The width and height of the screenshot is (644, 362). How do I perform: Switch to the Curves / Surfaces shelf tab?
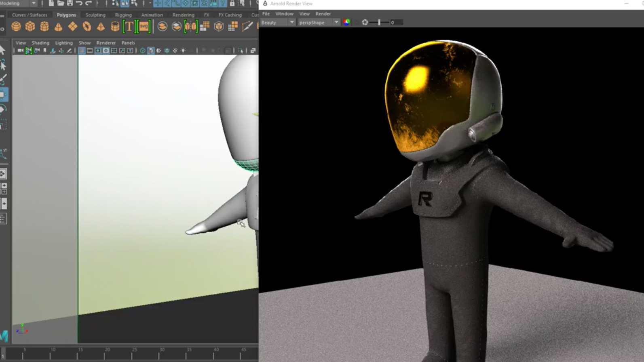[30, 15]
